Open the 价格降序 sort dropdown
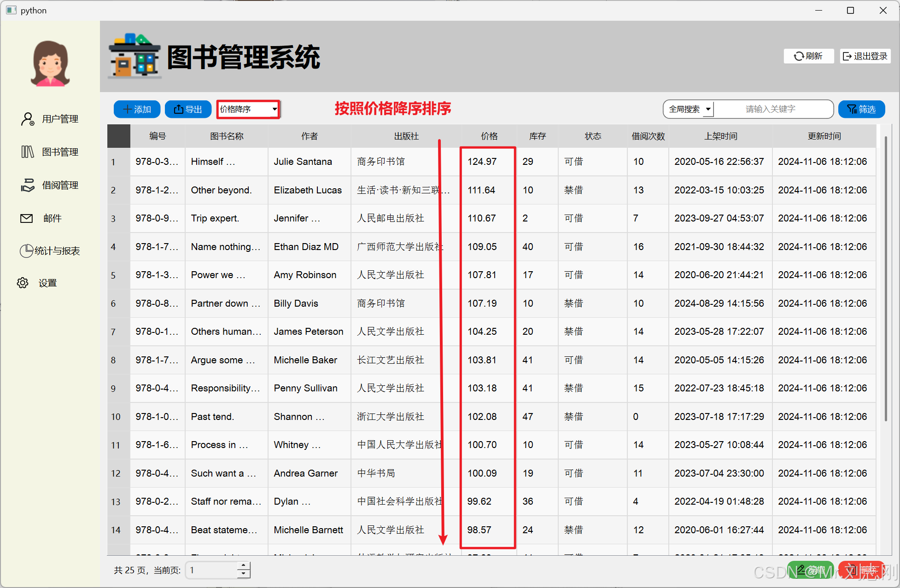The width and height of the screenshot is (900, 588). coord(248,109)
